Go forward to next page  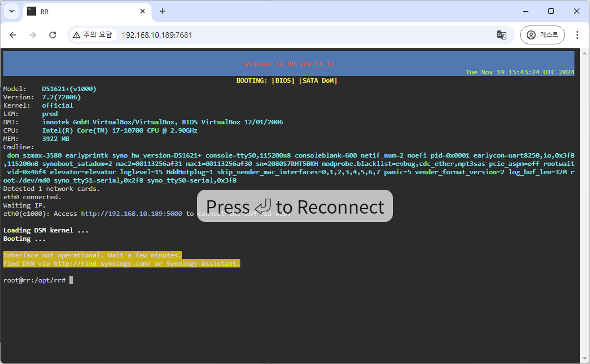click(x=33, y=35)
